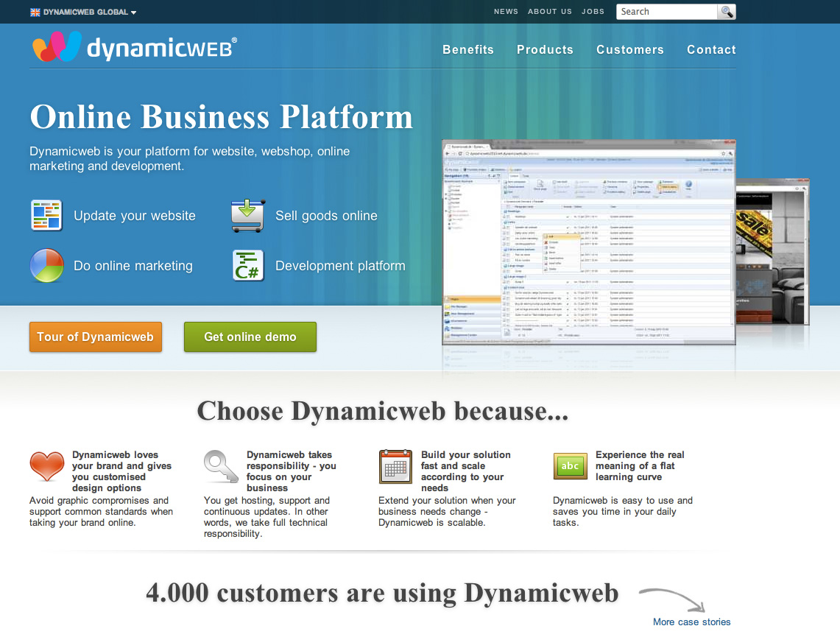Click the C# development icon
The width and height of the screenshot is (840, 637).
(248, 265)
